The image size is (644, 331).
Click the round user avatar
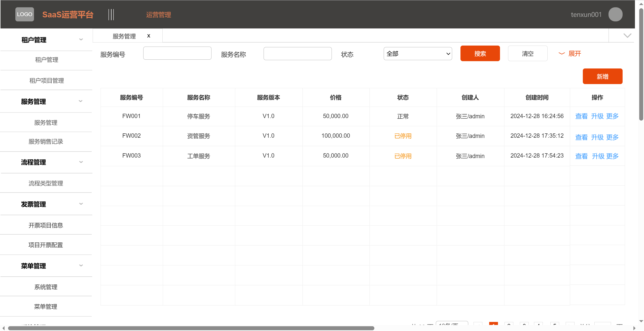coord(615,14)
